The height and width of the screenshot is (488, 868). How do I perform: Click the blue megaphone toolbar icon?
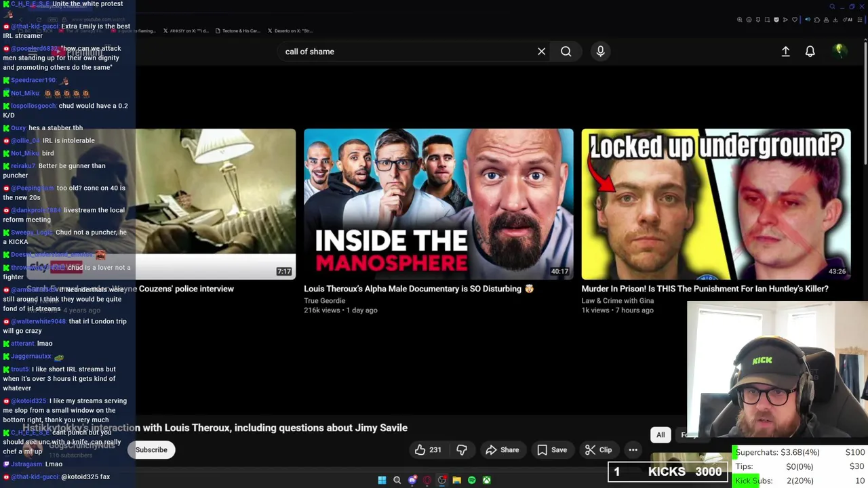808,20
